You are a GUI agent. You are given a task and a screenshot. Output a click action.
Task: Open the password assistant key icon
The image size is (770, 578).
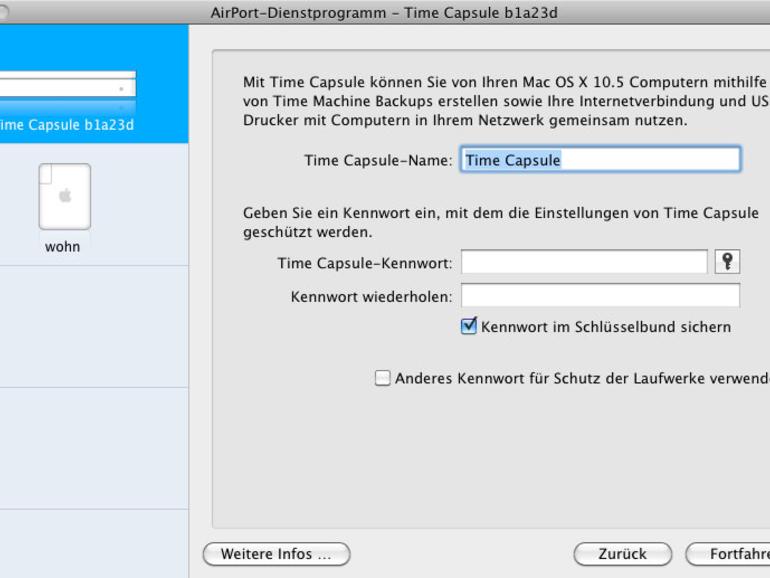[727, 261]
